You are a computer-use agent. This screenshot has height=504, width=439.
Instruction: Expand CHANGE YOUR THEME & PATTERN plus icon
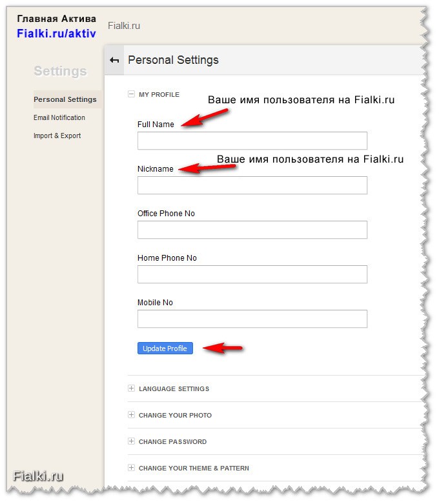point(131,467)
